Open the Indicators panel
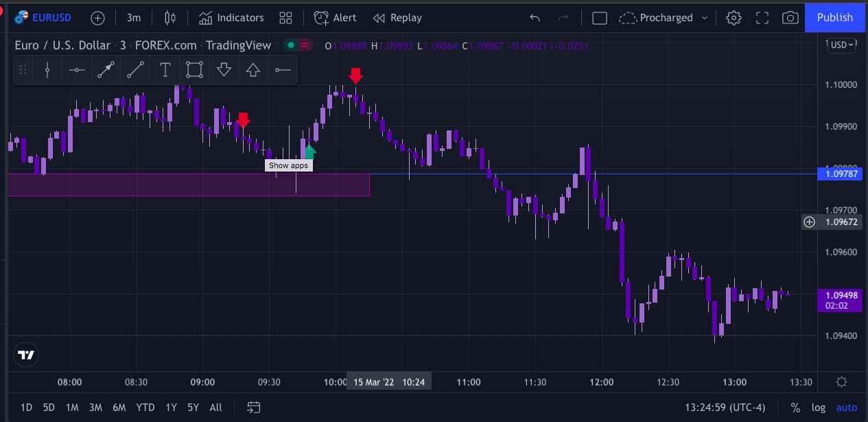 point(231,17)
